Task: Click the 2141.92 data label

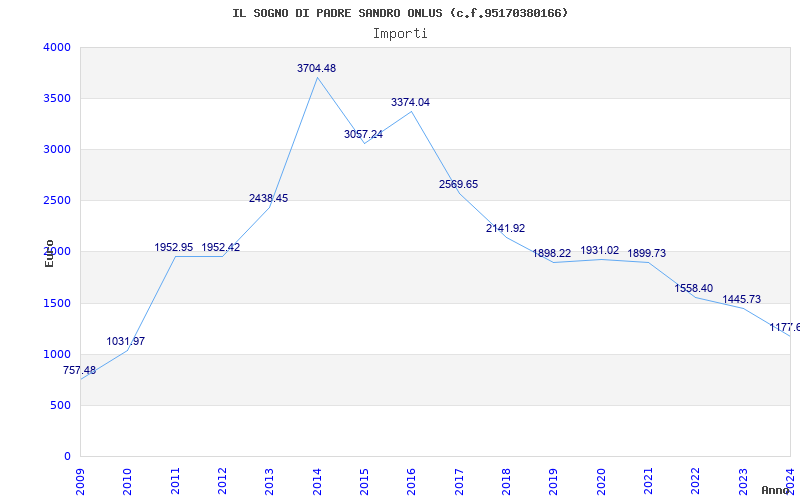Action: coord(505,228)
